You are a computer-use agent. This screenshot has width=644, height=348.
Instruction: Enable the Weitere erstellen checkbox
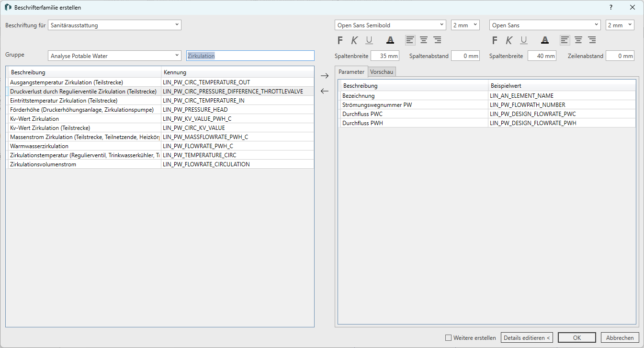point(449,338)
